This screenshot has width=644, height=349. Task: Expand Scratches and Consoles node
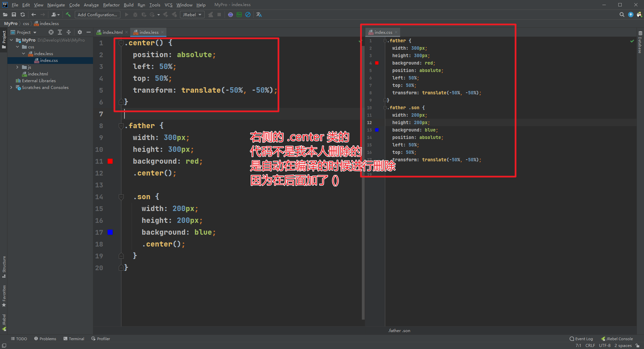11,87
